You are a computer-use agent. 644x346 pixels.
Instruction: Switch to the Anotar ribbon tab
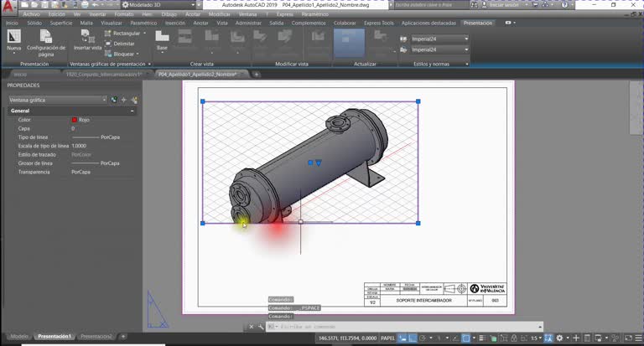(201, 23)
